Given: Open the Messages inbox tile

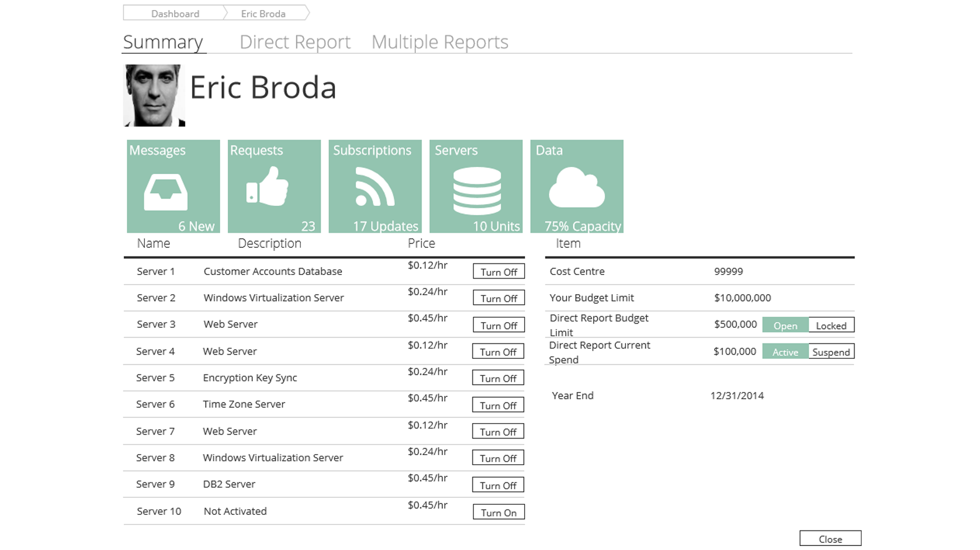Looking at the screenshot, I should (x=173, y=186).
